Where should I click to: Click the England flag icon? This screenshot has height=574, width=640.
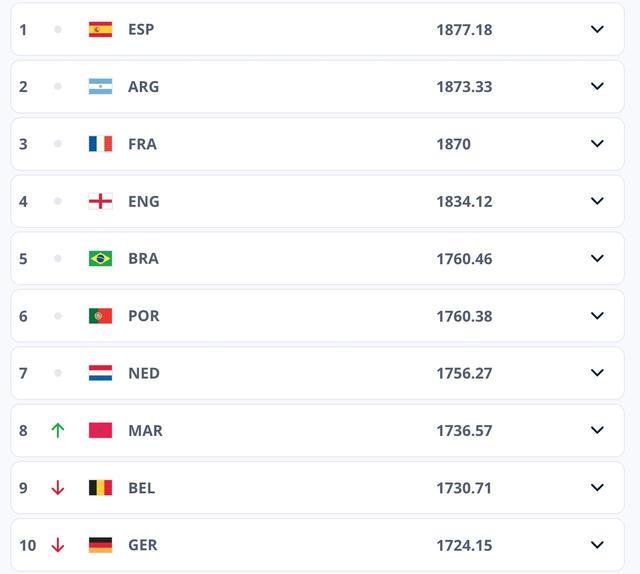point(100,201)
